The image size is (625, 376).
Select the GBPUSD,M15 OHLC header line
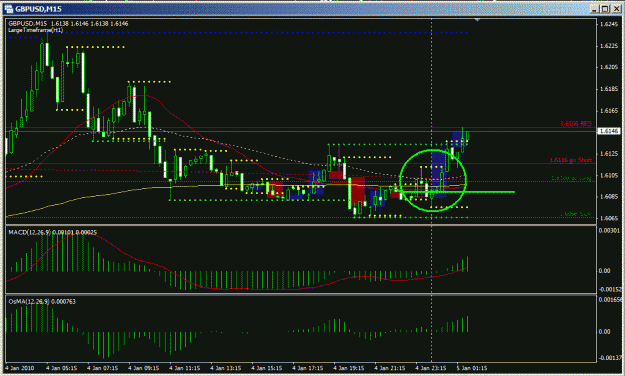[x=68, y=24]
